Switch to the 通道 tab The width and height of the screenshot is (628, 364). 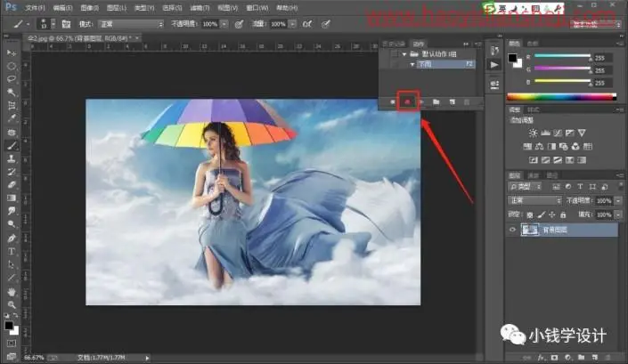(533, 175)
